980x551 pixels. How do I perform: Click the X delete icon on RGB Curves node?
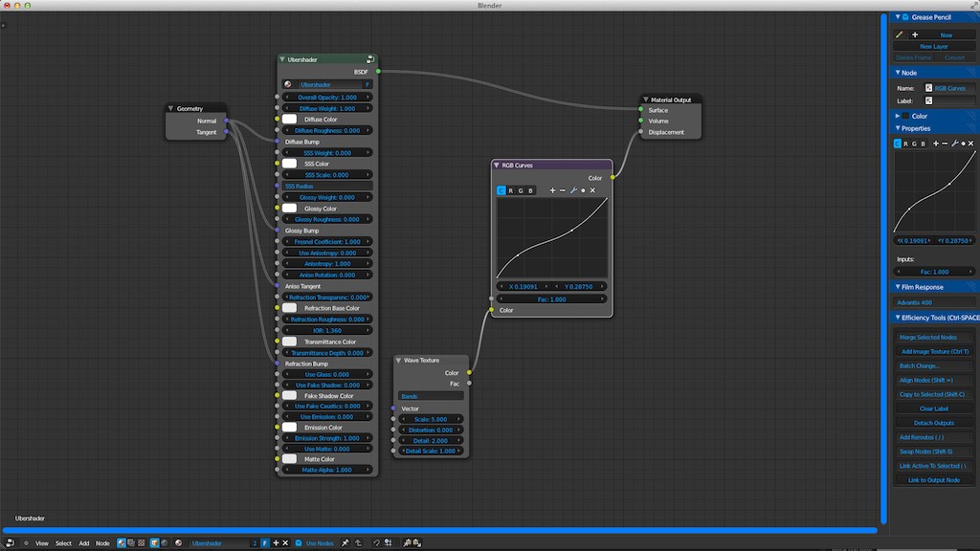pyautogui.click(x=592, y=190)
